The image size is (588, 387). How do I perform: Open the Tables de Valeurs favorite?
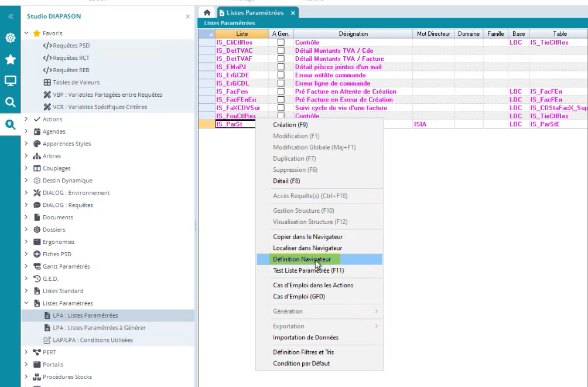click(x=76, y=83)
